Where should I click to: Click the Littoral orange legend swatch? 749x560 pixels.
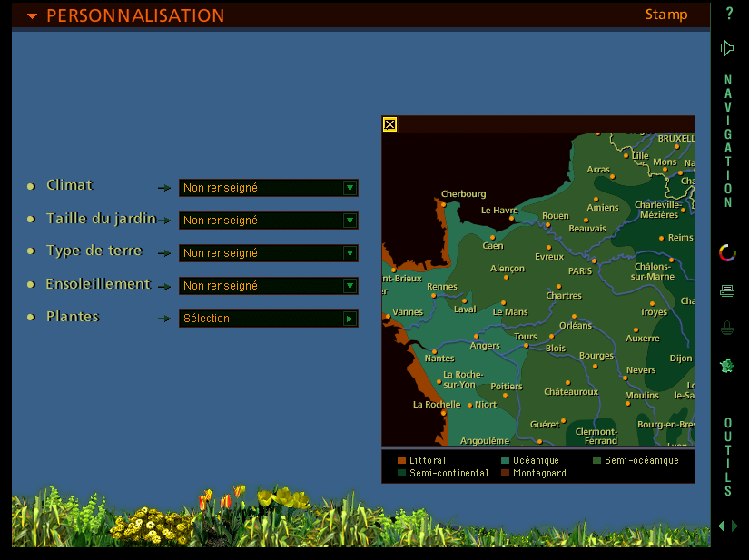pos(401,460)
